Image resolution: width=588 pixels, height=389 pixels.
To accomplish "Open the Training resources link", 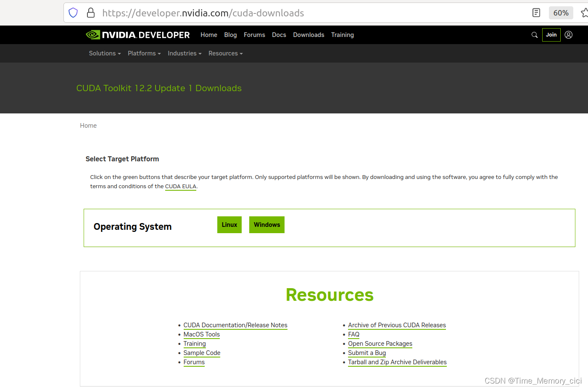I will point(195,344).
